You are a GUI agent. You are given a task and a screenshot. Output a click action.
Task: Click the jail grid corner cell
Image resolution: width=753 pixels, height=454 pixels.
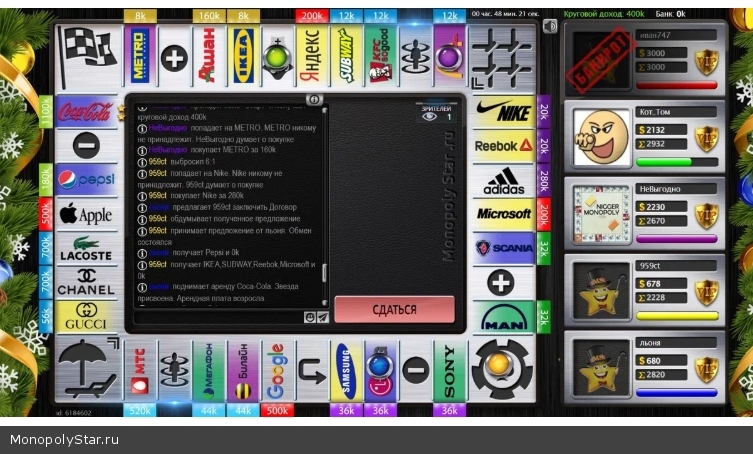point(503,57)
